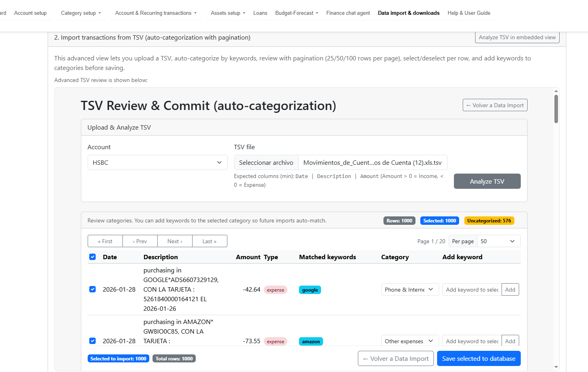The height and width of the screenshot is (372, 588).
Task: Open the Budget-Forecast menu
Action: coord(297,13)
